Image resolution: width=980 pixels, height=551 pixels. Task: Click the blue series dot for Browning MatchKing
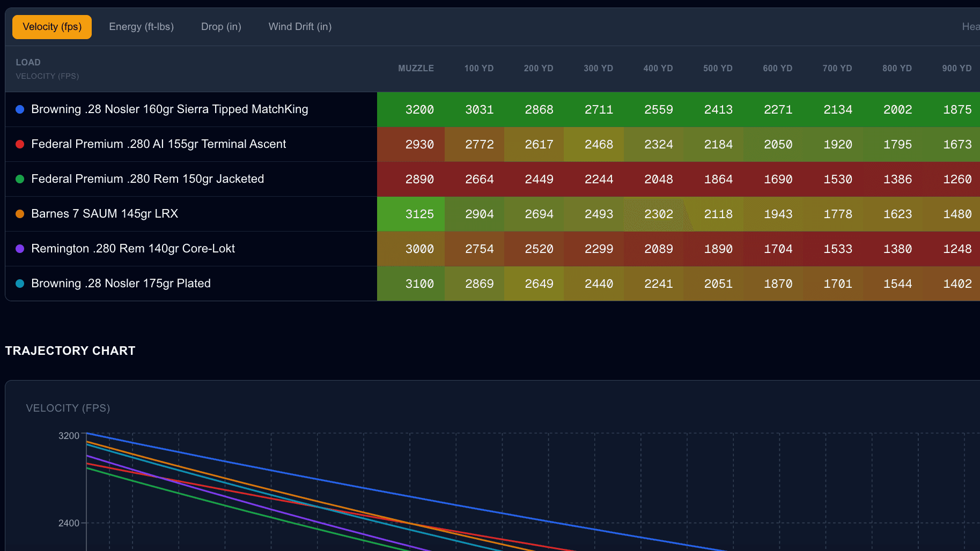pyautogui.click(x=20, y=109)
